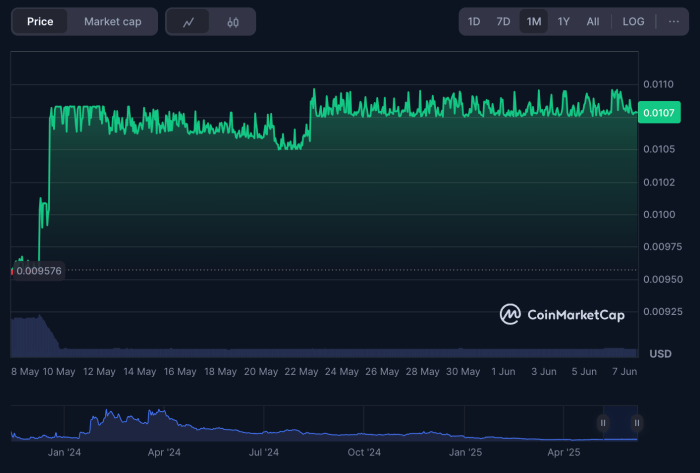Set chart range to 1D
Screen dimensions: 700x473
(474, 22)
